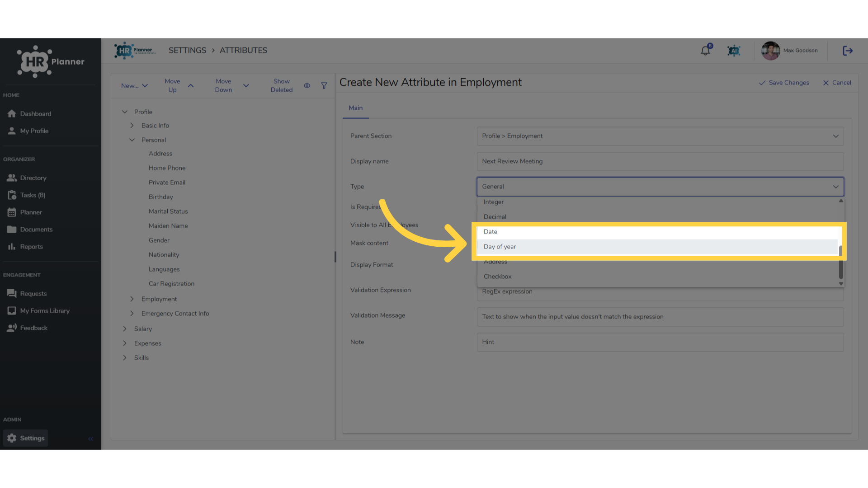Select Day of year option
This screenshot has height=488, width=868.
pyautogui.click(x=658, y=247)
